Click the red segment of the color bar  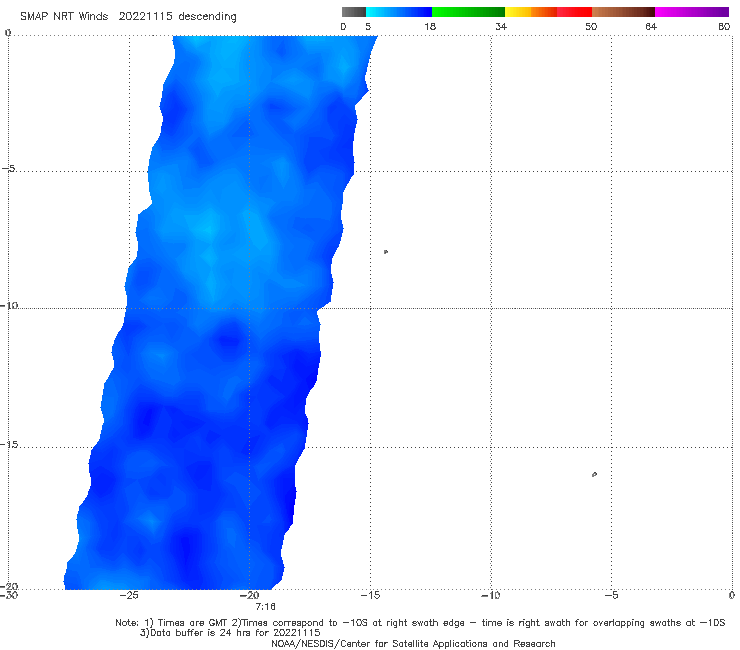click(x=574, y=12)
